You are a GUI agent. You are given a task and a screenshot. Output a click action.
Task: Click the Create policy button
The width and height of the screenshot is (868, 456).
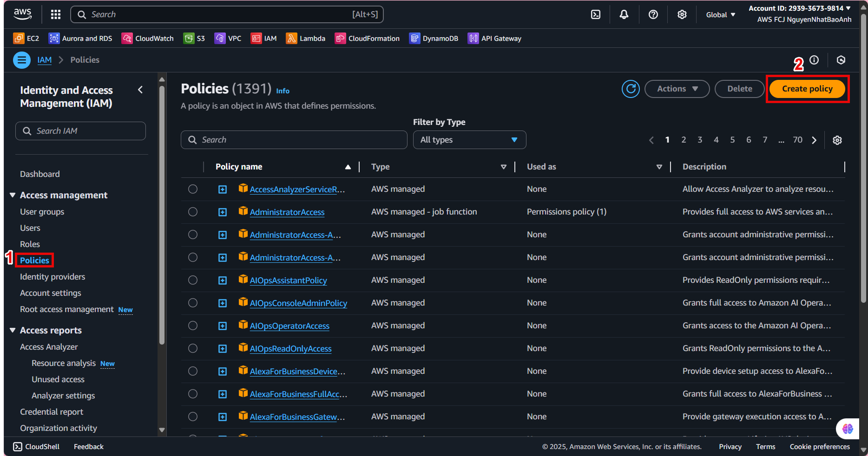[807, 89]
